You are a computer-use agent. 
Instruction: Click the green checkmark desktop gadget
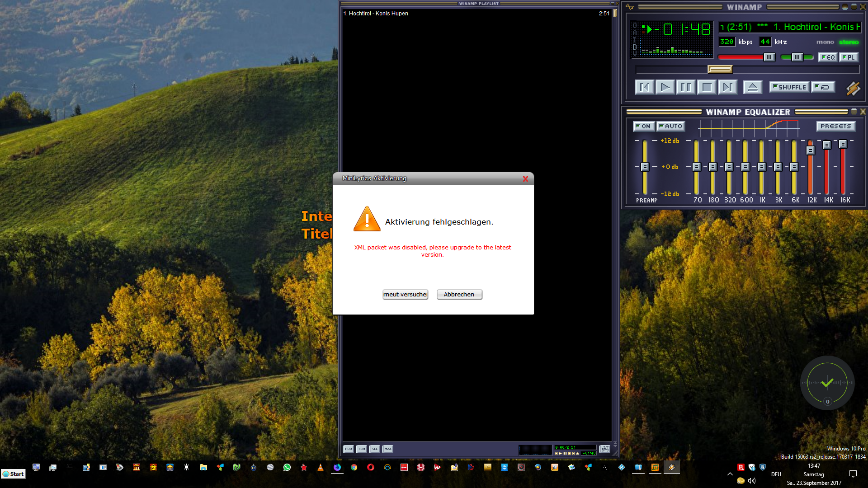point(827,383)
